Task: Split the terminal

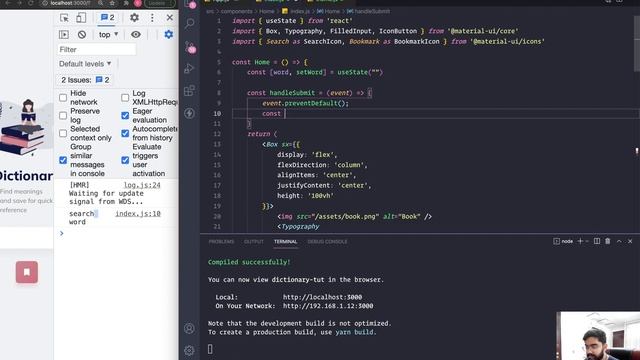Action: point(597,241)
